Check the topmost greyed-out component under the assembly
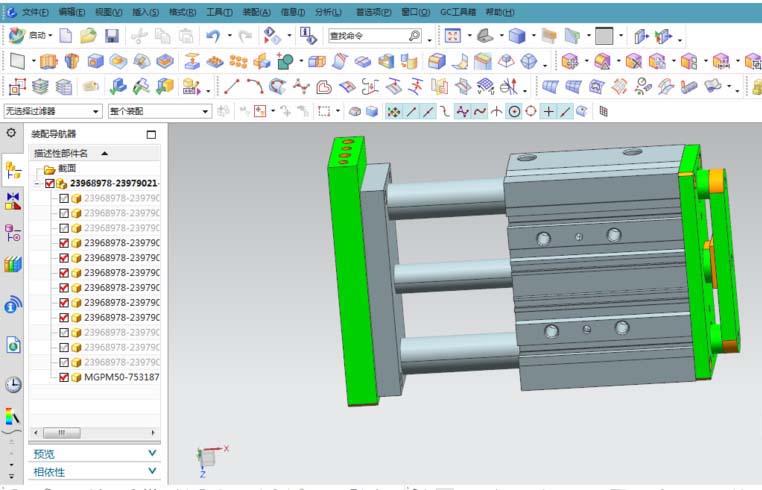 coord(64,198)
